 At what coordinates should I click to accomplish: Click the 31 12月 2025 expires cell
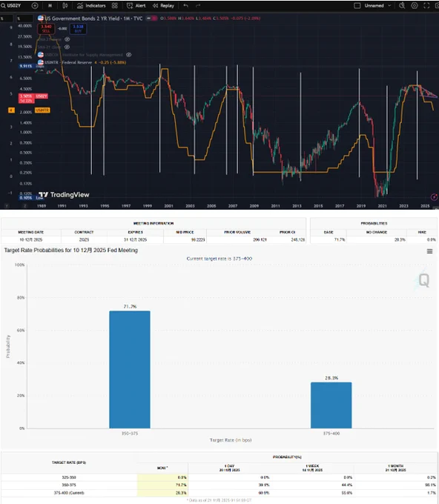coord(136,240)
